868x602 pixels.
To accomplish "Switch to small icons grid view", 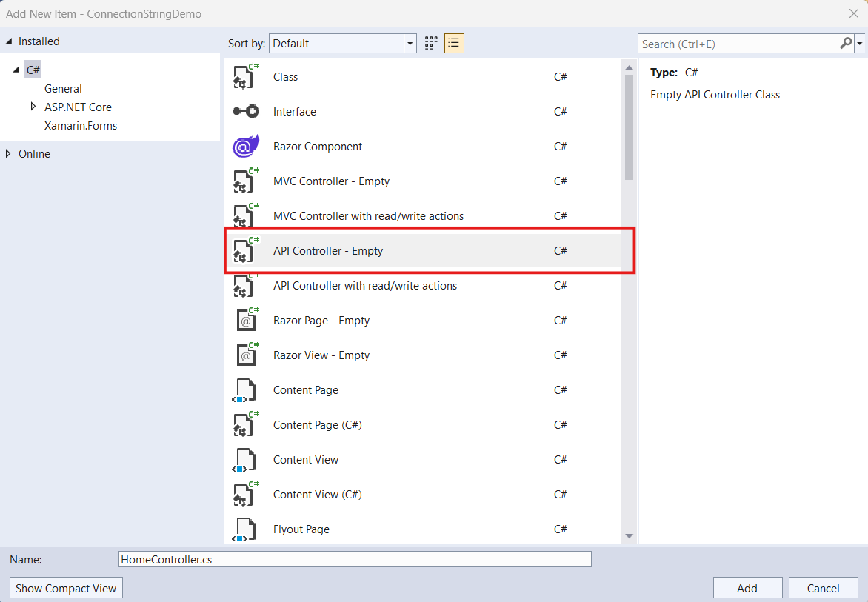I will (x=431, y=43).
